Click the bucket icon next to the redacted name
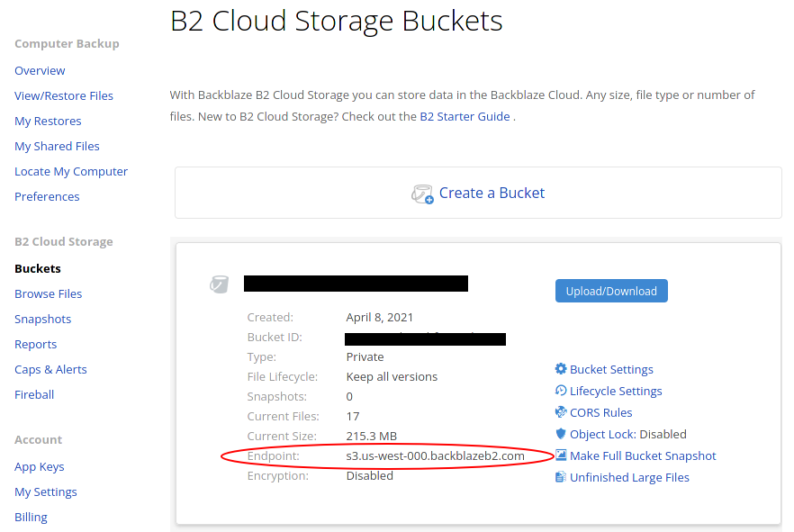The height and width of the screenshot is (532, 794). [x=220, y=284]
